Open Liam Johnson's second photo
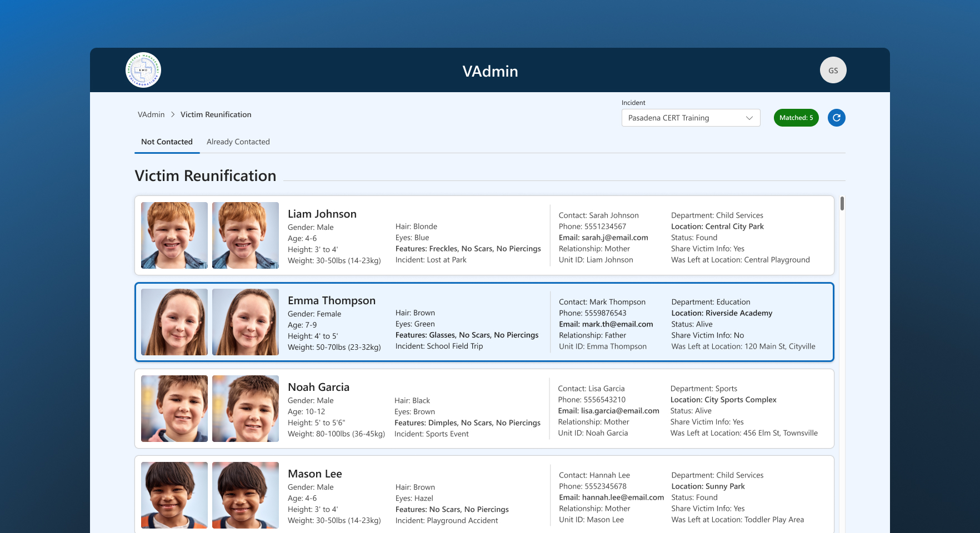 point(246,235)
